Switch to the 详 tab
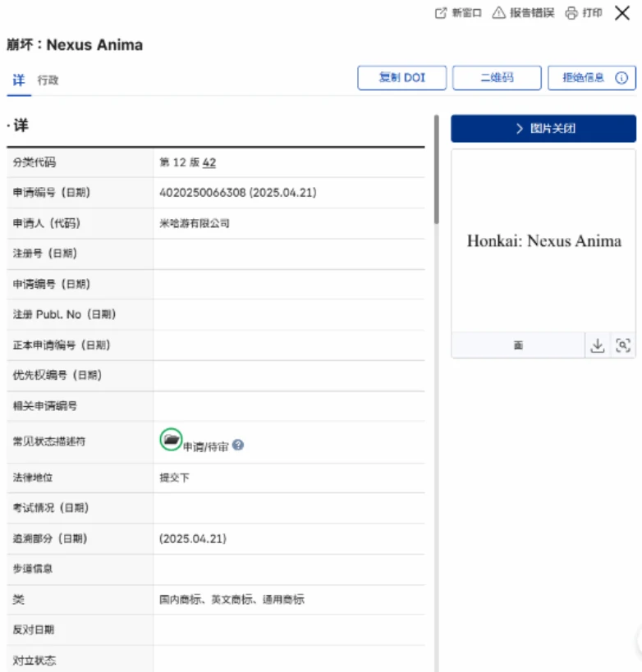Viewport: 642px width, 672px height. pyautogui.click(x=19, y=80)
